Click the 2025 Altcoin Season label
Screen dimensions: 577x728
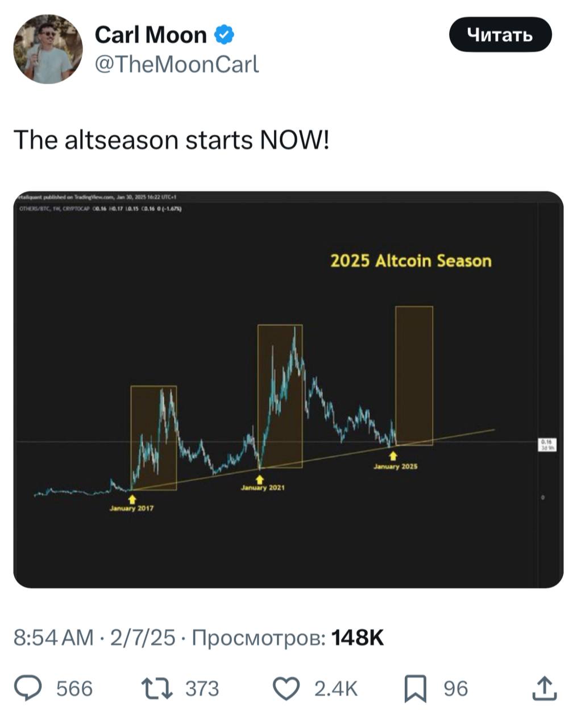(x=411, y=260)
